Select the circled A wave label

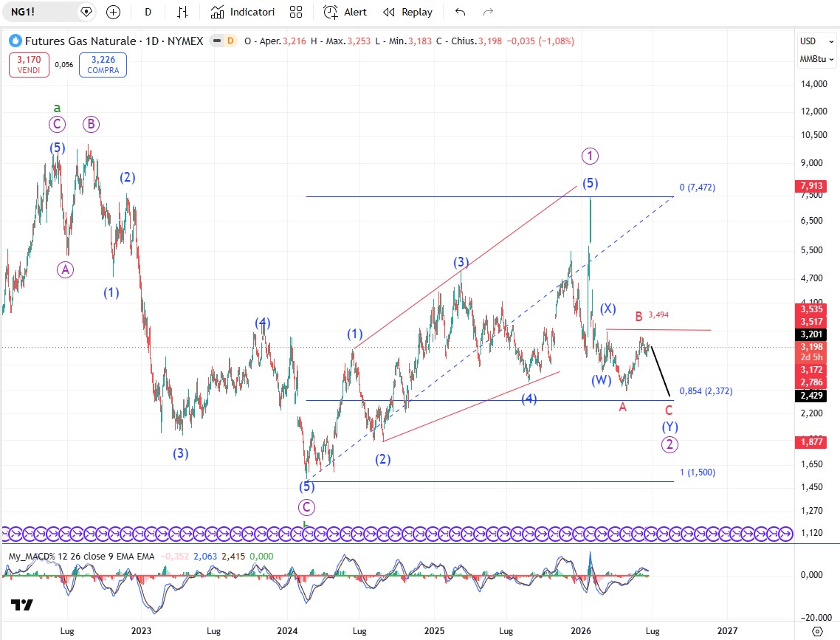pyautogui.click(x=66, y=269)
